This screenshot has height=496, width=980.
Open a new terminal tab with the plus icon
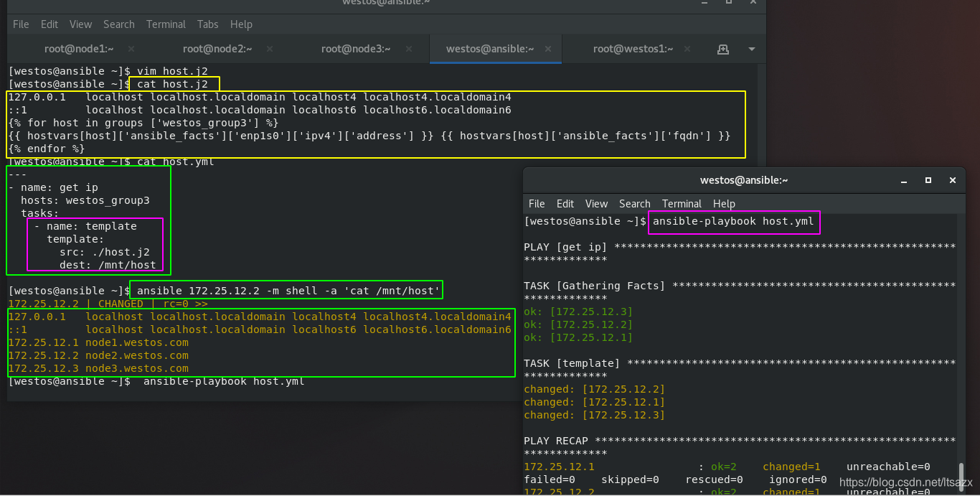723,49
